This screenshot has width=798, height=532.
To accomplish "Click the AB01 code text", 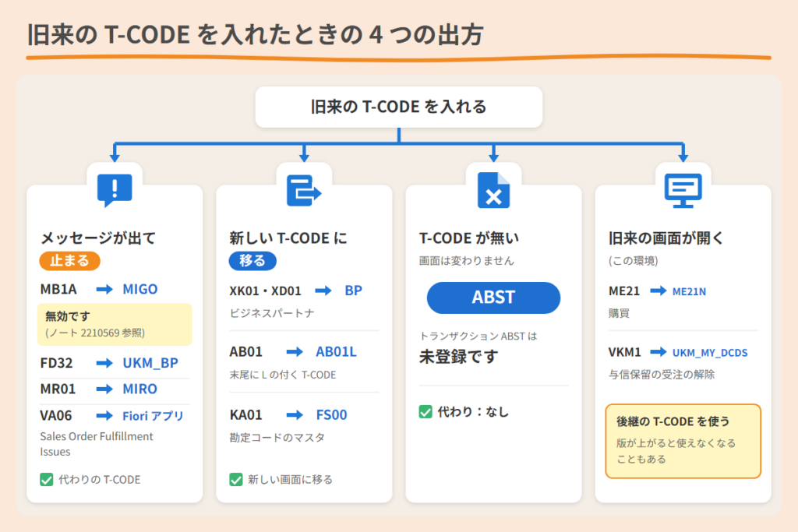I will (245, 352).
